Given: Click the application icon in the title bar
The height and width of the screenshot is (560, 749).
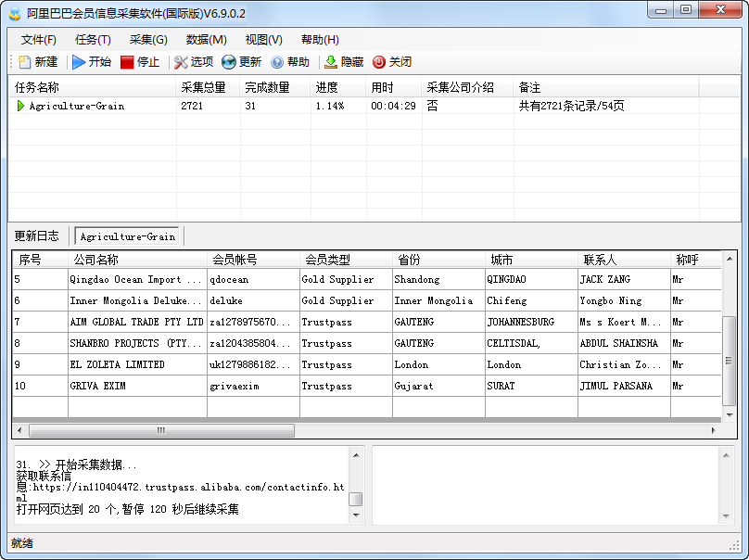Looking at the screenshot, I should pyautogui.click(x=15, y=13).
